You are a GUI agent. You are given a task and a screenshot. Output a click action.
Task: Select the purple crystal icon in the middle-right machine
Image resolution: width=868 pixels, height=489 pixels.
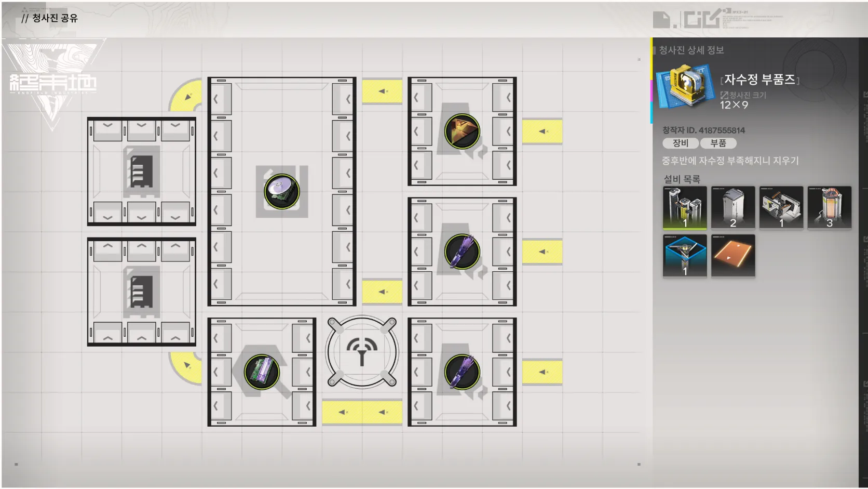pos(462,252)
